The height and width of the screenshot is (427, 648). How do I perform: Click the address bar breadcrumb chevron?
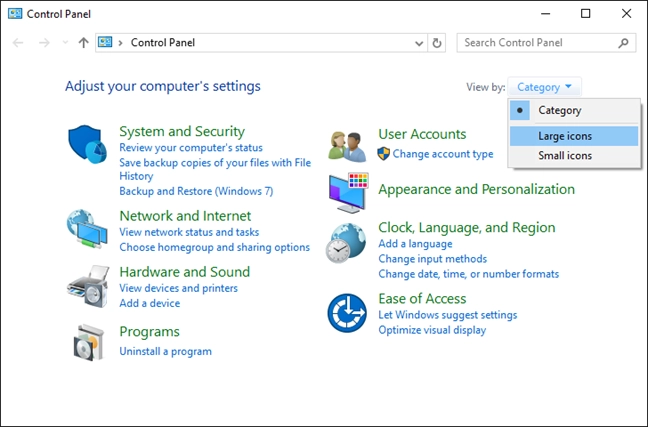click(121, 43)
